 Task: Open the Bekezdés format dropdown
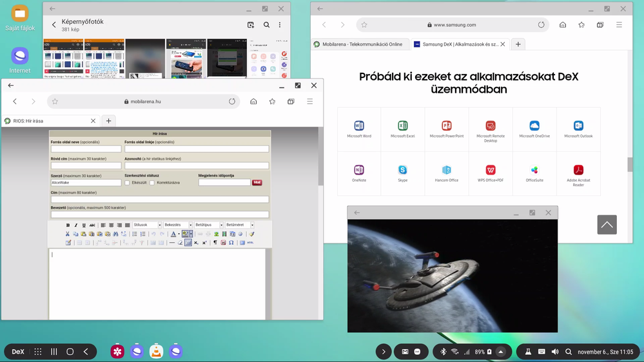(x=178, y=225)
